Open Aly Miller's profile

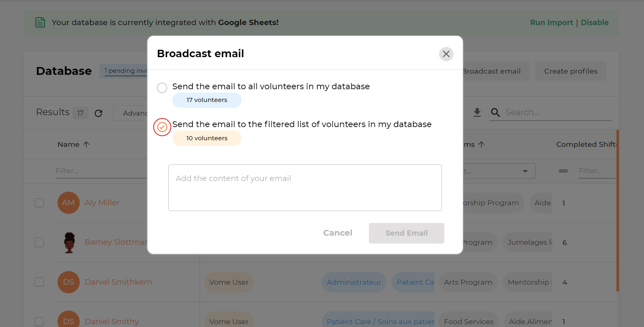pyautogui.click(x=102, y=203)
